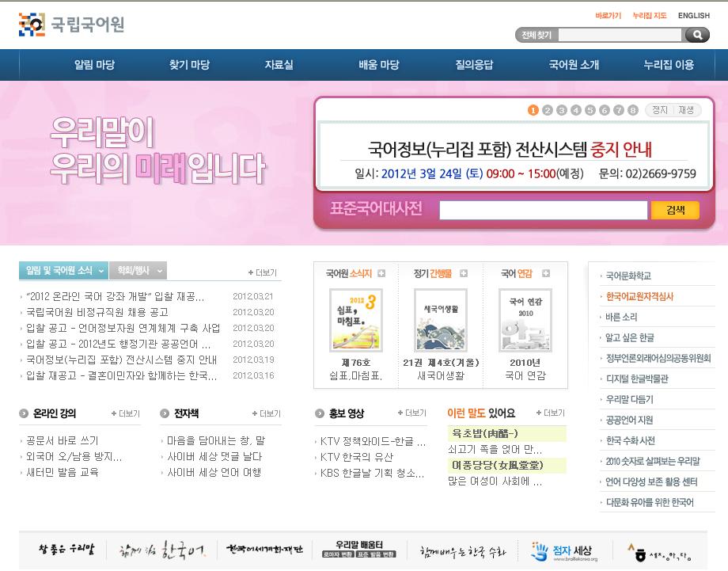The image size is (728, 571).
Task: Focus the header search input field
Action: [x=620, y=35]
